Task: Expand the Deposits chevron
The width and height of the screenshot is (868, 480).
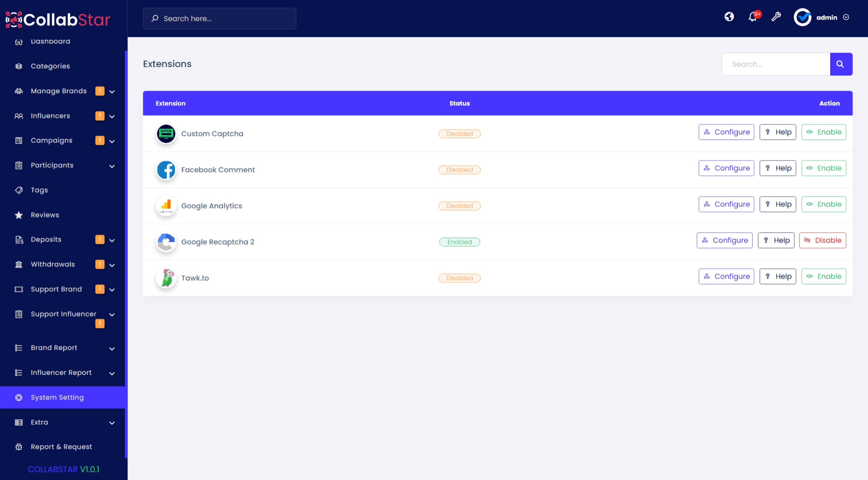Action: [112, 240]
